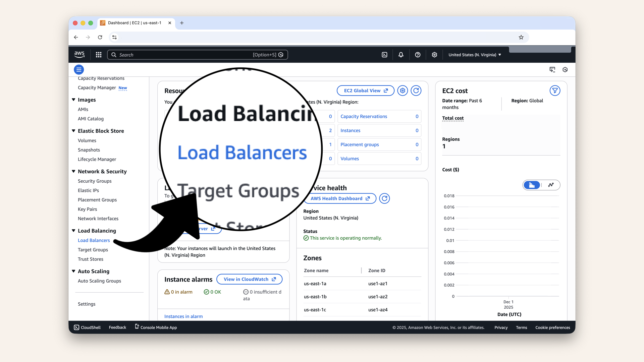The width and height of the screenshot is (644, 362).
Task: Select the Dashboard EC2 browser tab
Action: (134, 23)
